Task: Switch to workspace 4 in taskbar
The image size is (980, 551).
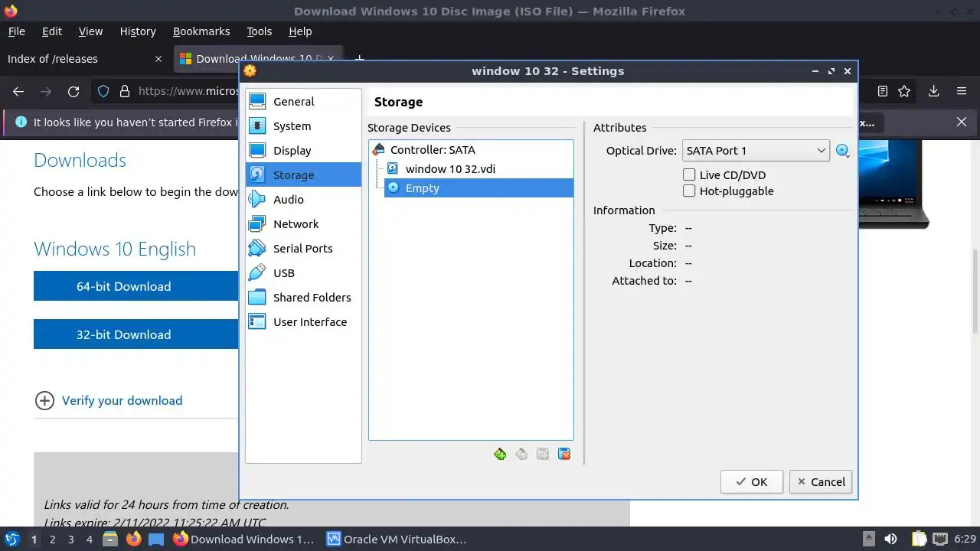Action: click(x=89, y=540)
